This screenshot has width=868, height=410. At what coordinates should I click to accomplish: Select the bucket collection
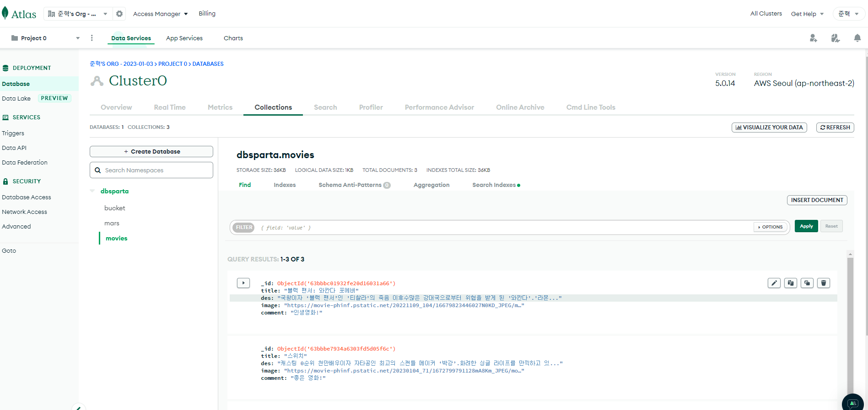pos(114,208)
